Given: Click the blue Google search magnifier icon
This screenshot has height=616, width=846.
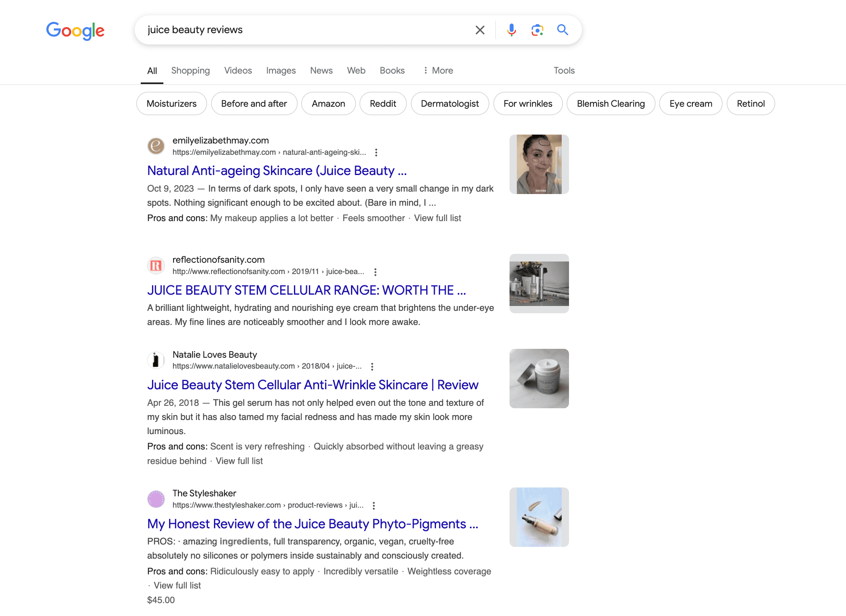Looking at the screenshot, I should pyautogui.click(x=563, y=30).
